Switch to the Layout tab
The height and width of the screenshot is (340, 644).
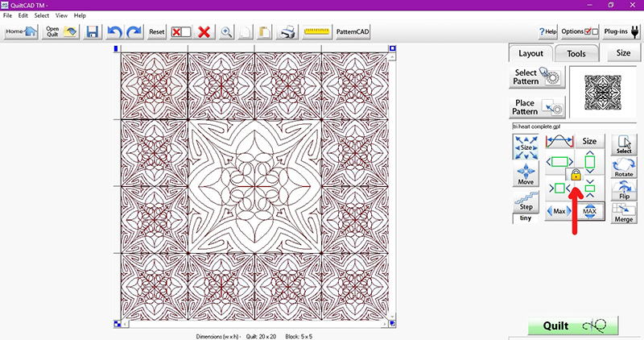530,53
